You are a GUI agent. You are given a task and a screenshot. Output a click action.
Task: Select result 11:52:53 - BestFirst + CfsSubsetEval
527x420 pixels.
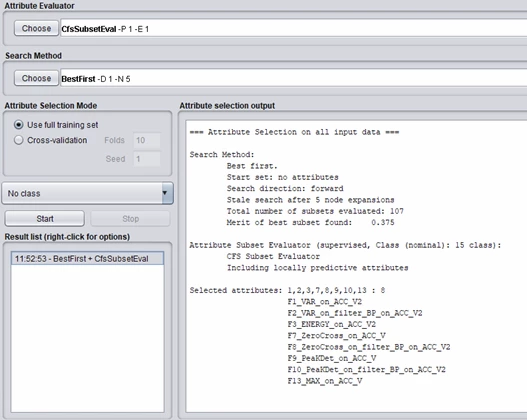point(87,258)
